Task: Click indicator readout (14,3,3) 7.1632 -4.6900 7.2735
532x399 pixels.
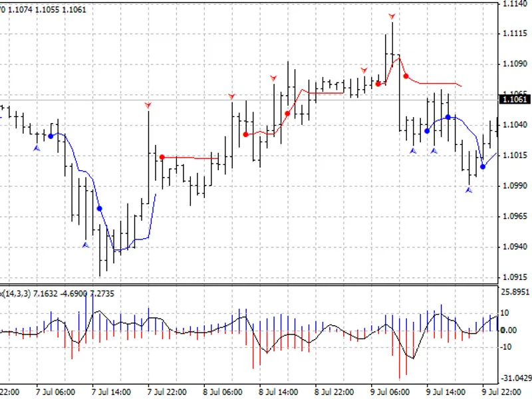Action: tap(58, 293)
